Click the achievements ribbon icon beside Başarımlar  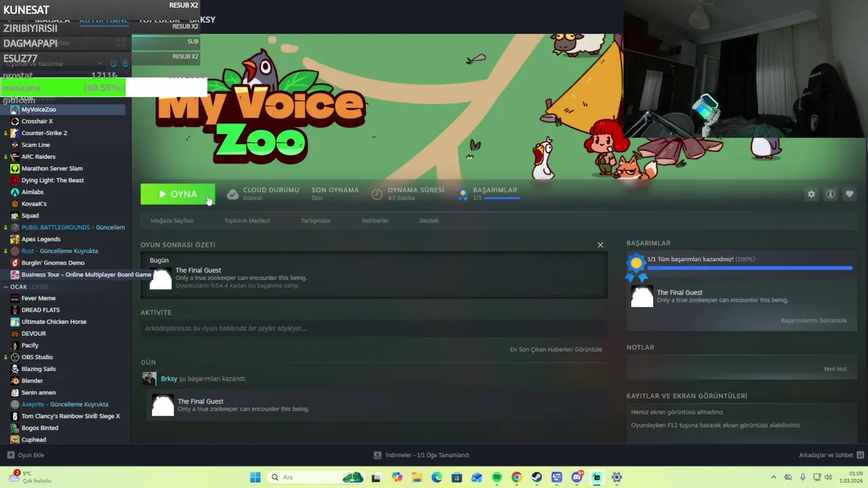point(463,195)
